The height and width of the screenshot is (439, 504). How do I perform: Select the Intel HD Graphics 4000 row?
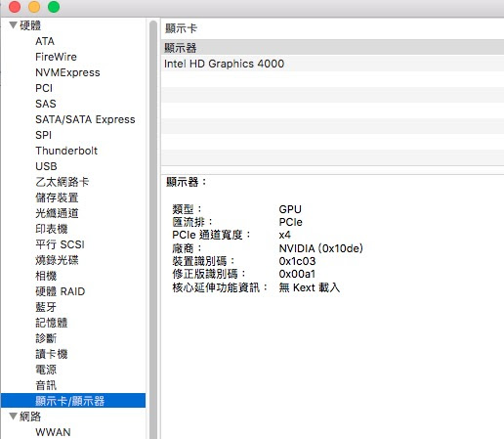click(332, 64)
